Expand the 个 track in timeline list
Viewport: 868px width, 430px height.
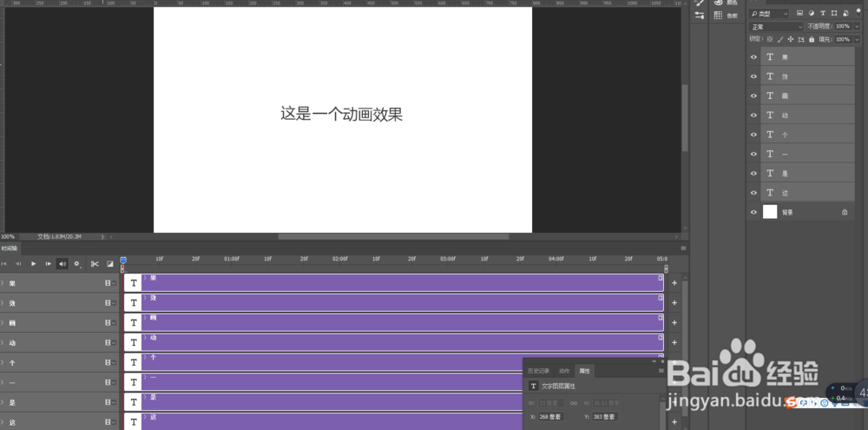tap(3, 363)
